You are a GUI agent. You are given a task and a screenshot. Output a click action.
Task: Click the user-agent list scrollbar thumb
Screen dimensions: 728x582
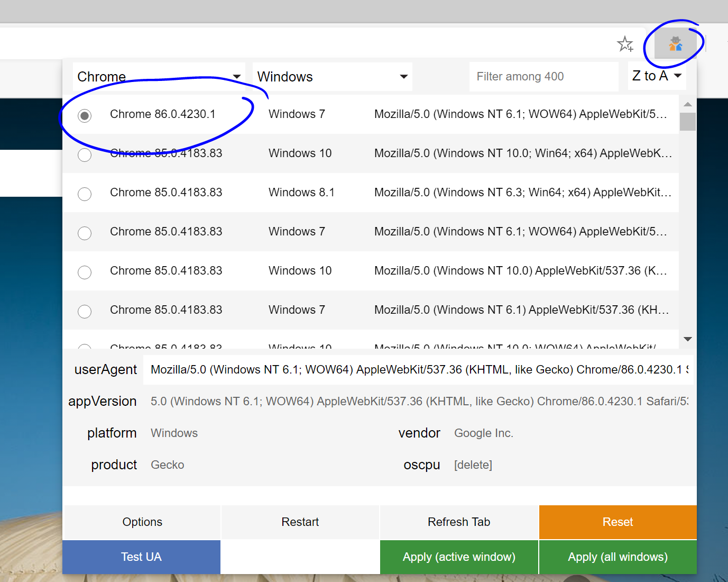coord(688,122)
